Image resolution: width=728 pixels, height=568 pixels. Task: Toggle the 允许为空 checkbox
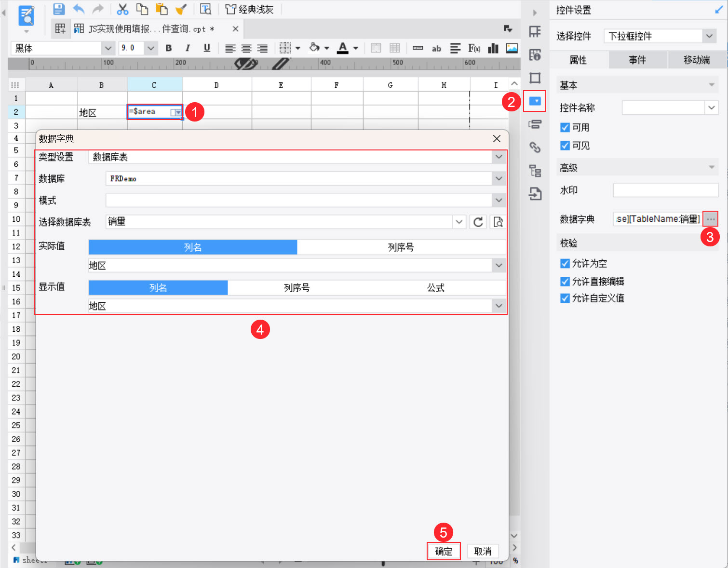(x=565, y=263)
